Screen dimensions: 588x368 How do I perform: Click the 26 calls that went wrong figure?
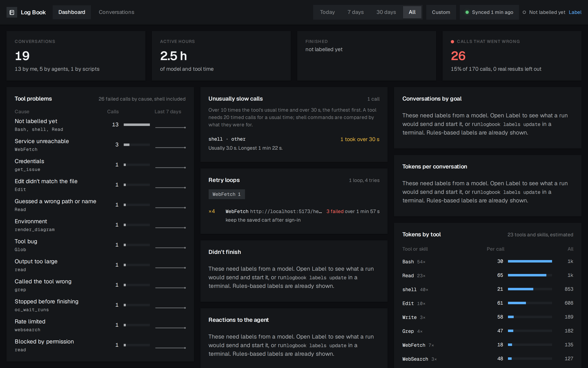point(458,56)
